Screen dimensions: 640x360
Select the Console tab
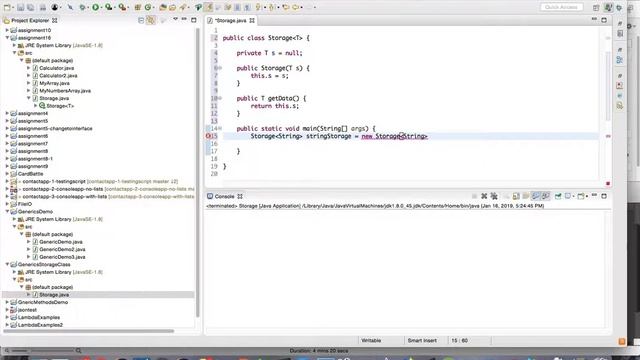pos(224,196)
